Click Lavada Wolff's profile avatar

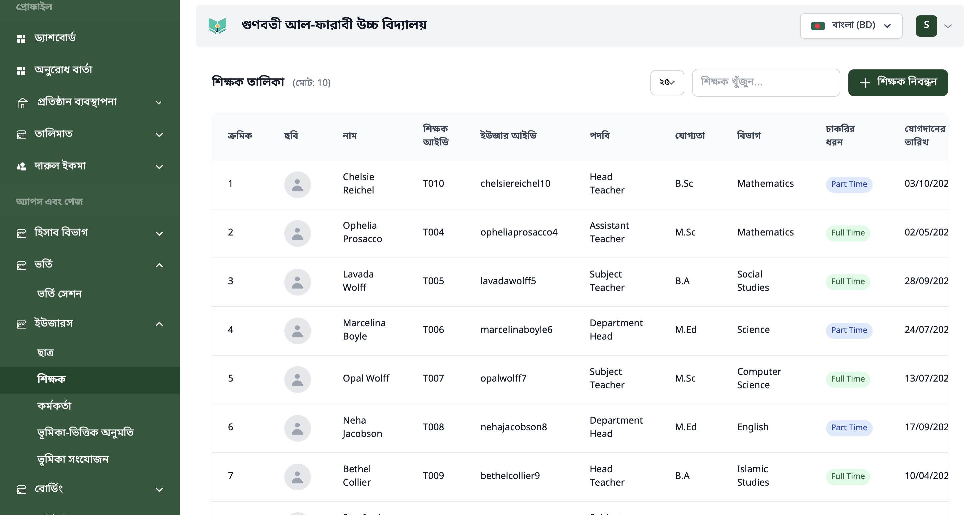coord(297,282)
